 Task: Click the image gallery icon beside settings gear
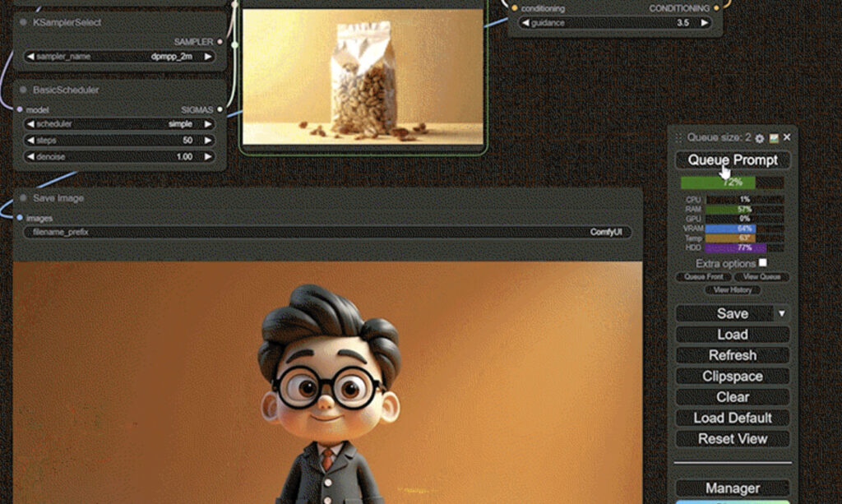click(774, 138)
